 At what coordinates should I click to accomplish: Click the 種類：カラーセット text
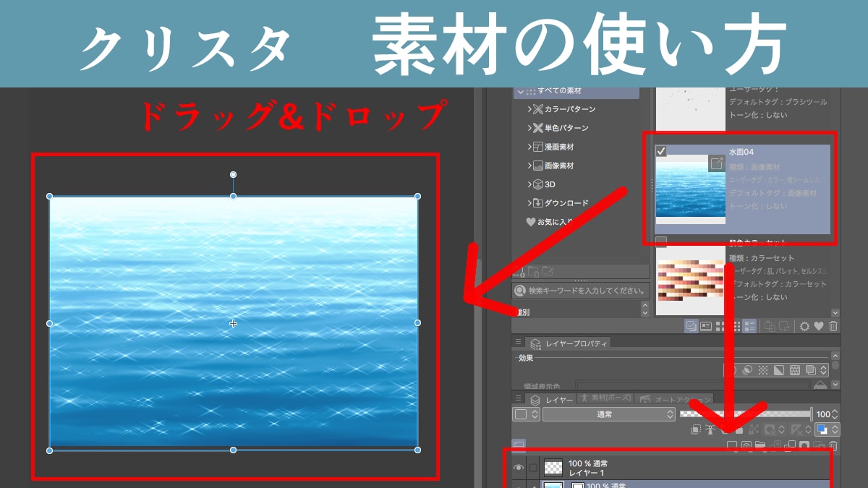(x=762, y=258)
